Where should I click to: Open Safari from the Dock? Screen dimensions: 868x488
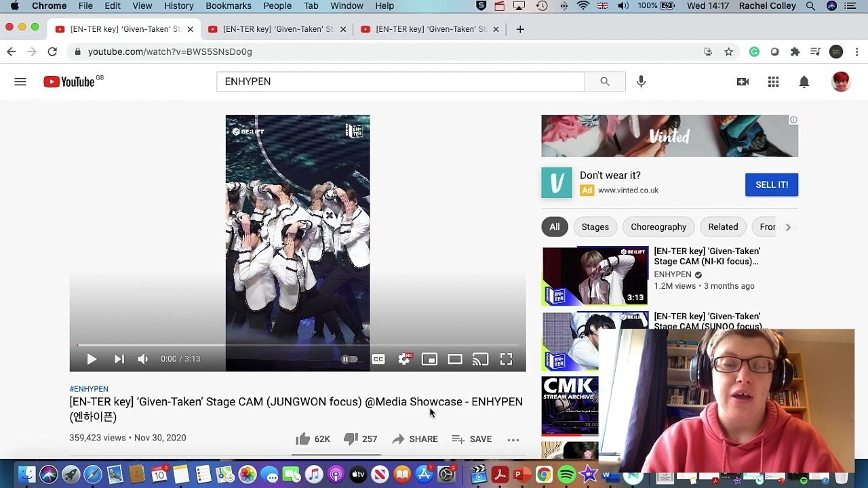pos(93,474)
